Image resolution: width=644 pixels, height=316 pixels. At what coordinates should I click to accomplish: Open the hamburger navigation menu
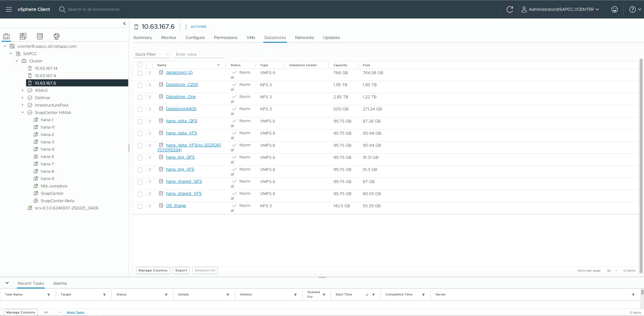[9, 9]
